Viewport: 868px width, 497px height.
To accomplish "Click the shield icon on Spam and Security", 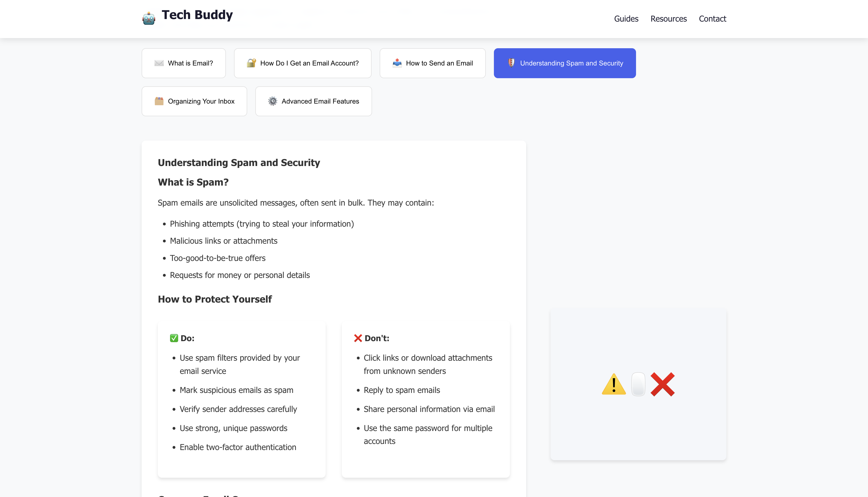I will coord(511,63).
